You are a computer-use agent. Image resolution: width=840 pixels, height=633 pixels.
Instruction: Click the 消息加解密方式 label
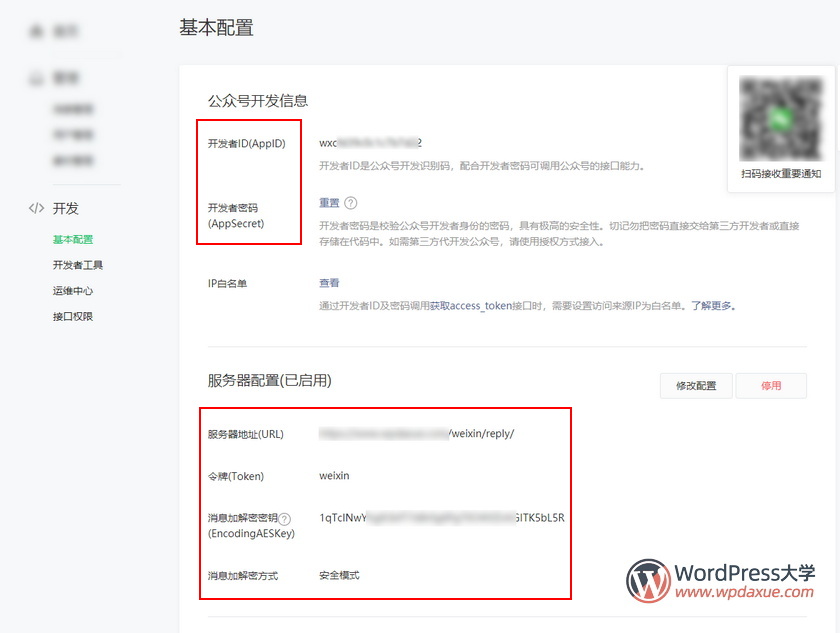coord(243,576)
